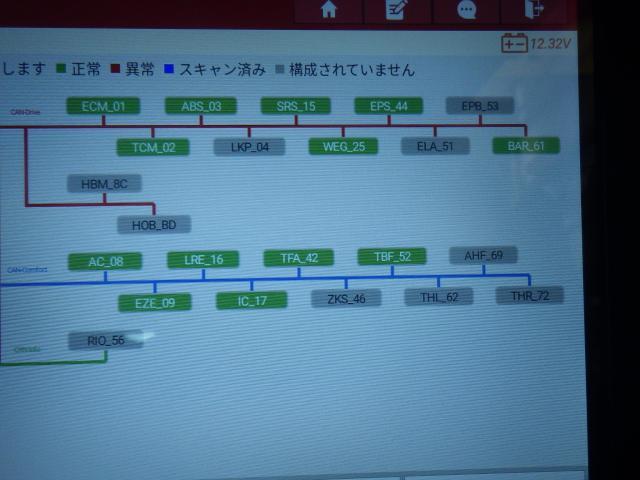640x480 pixels.
Task: Select the SRS_15 airbag module
Action: point(295,106)
